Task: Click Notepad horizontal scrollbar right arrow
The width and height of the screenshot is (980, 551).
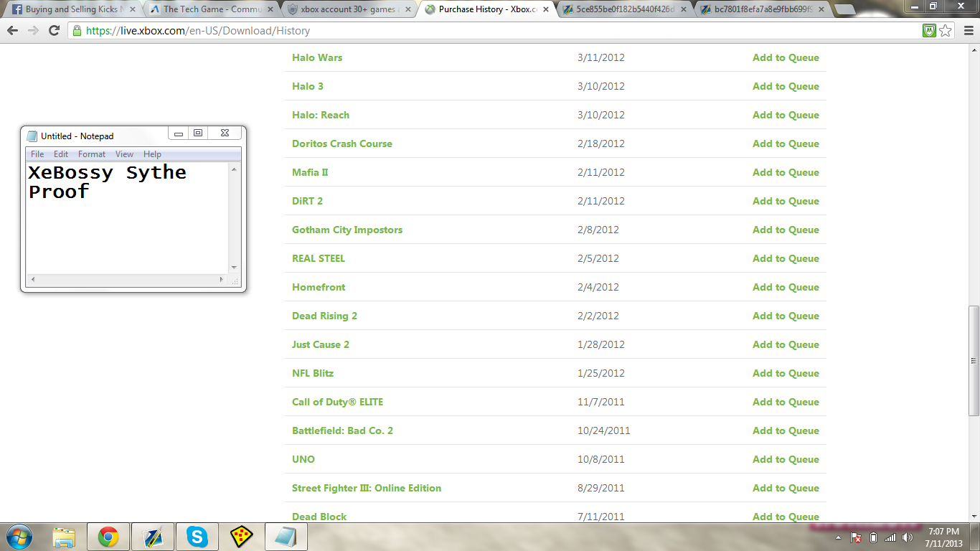Action: pos(221,279)
